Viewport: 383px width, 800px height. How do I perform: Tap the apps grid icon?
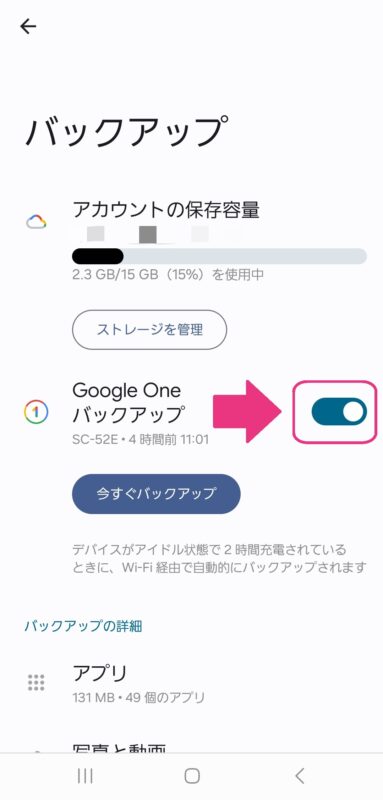[x=36, y=682]
